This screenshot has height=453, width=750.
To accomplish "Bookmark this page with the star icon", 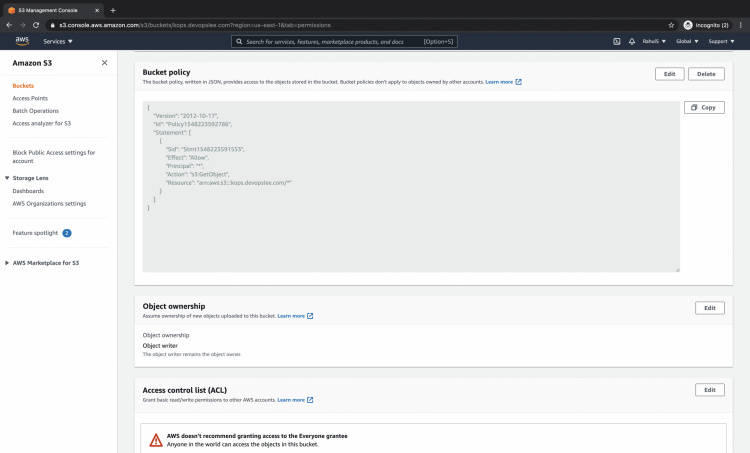I will pos(671,24).
